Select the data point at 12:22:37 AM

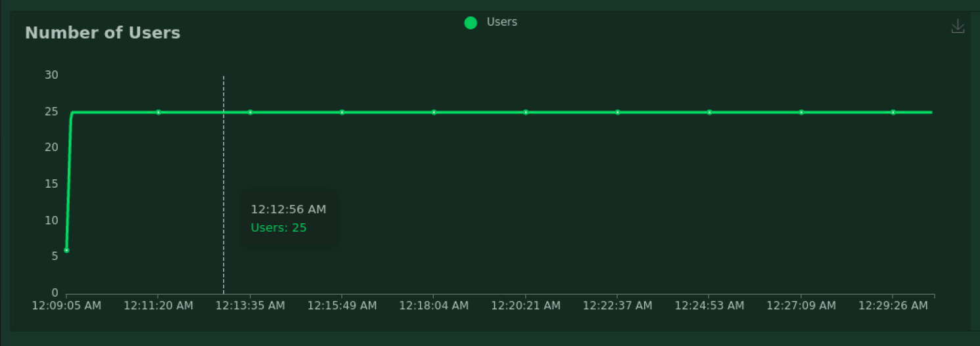pos(618,112)
